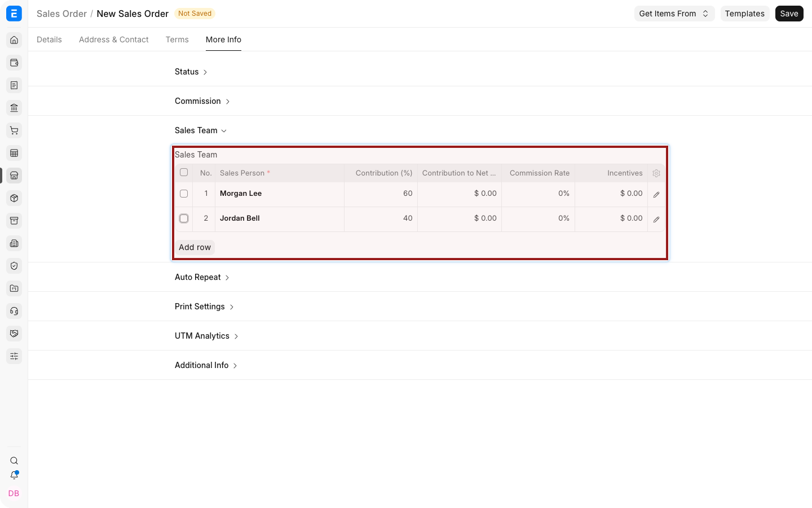The height and width of the screenshot is (508, 812).
Task: Click the Commission Rate column header
Action: pyautogui.click(x=539, y=173)
